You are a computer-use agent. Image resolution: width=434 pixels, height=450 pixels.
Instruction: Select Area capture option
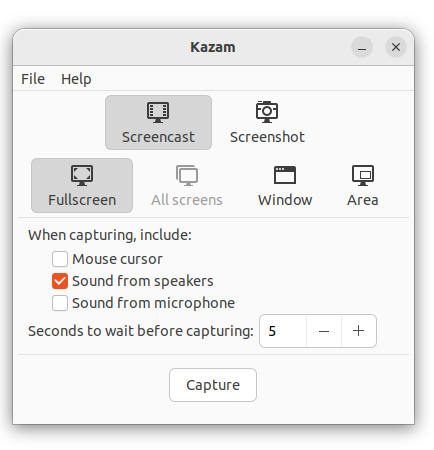click(363, 185)
